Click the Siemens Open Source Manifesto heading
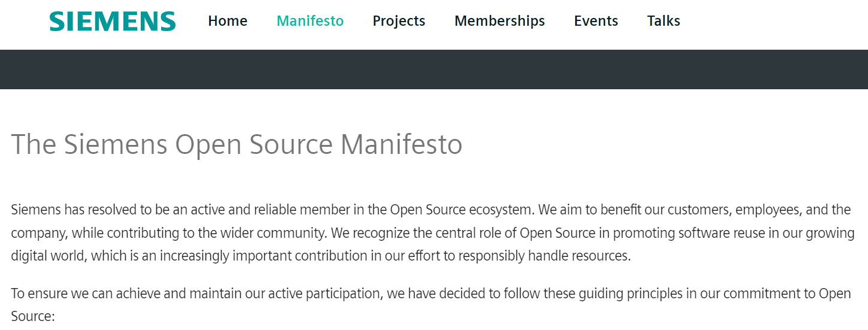The image size is (868, 330). [x=237, y=144]
